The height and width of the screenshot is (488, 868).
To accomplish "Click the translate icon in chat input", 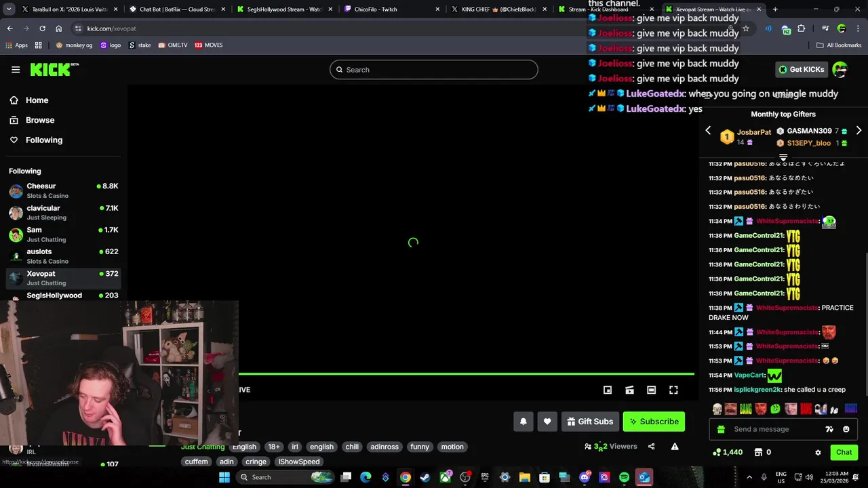I will [829, 429].
